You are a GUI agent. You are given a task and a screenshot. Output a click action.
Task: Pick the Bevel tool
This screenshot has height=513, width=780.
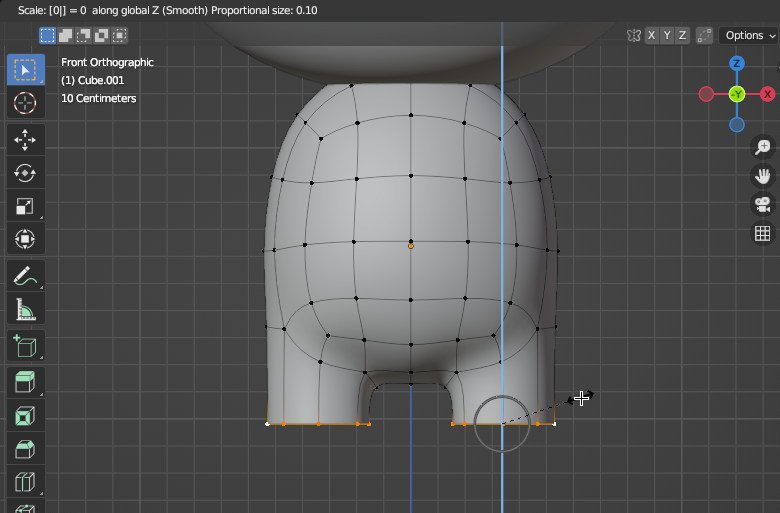(x=25, y=449)
